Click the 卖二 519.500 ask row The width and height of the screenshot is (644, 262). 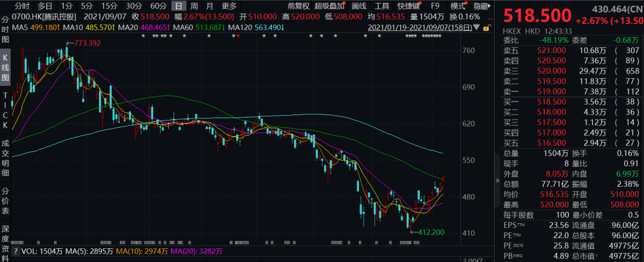tap(572, 81)
